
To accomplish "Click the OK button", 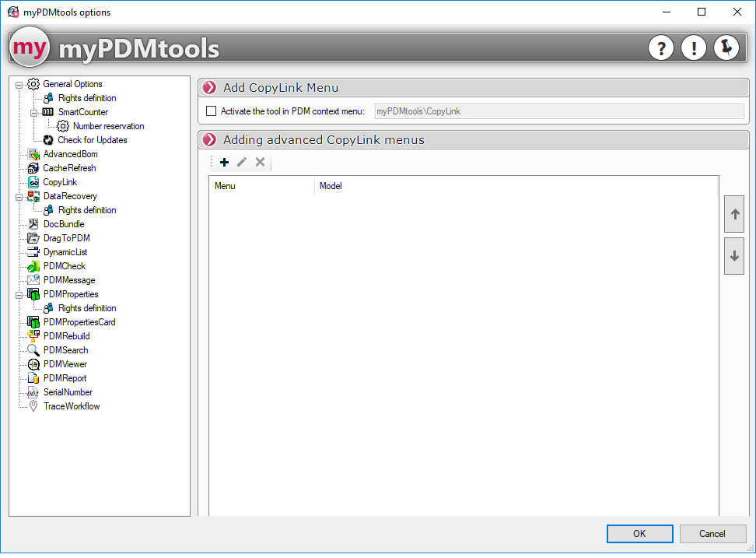I will tap(639, 534).
